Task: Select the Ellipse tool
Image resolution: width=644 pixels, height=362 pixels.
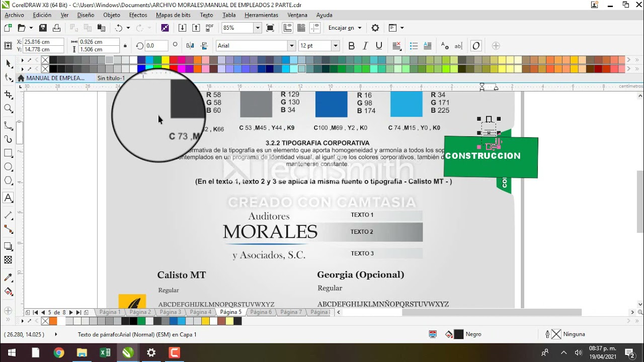Action: point(8,166)
